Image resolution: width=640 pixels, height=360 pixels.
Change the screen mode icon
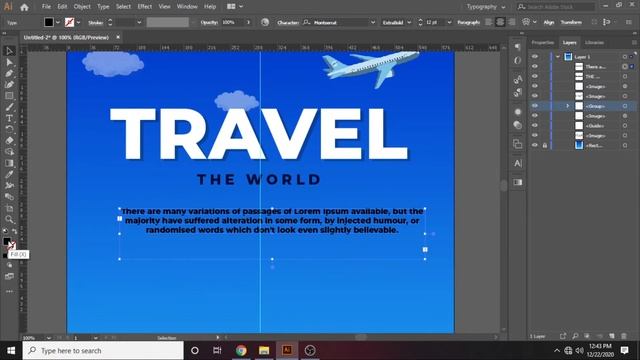tap(9, 276)
